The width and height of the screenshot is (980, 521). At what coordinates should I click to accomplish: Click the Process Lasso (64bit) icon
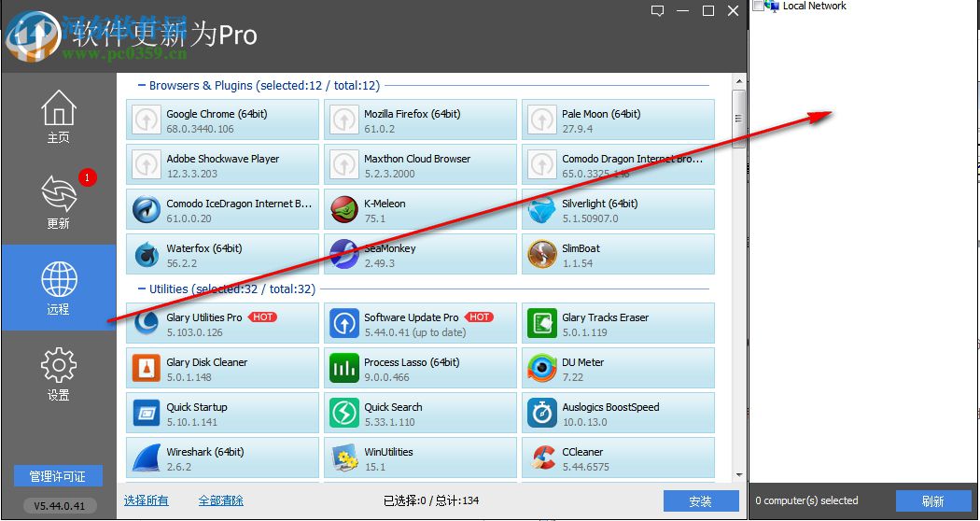tap(344, 369)
